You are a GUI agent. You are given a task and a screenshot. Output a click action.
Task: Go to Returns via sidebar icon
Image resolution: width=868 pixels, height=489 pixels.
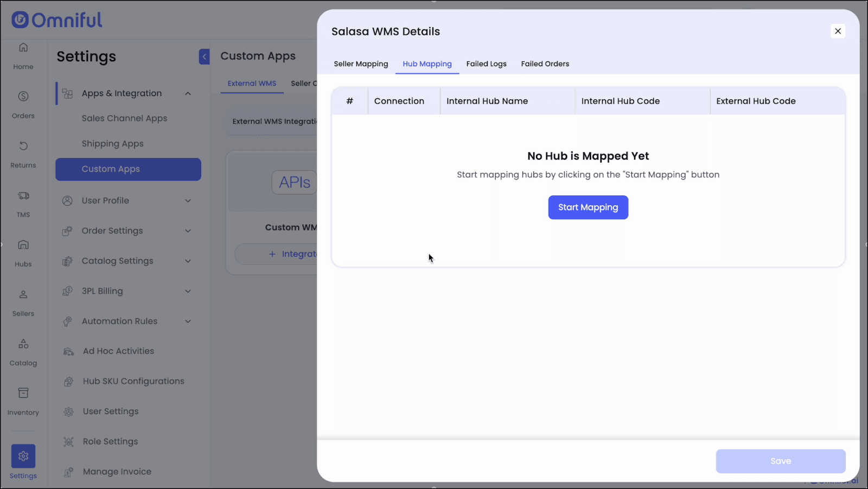tap(23, 146)
